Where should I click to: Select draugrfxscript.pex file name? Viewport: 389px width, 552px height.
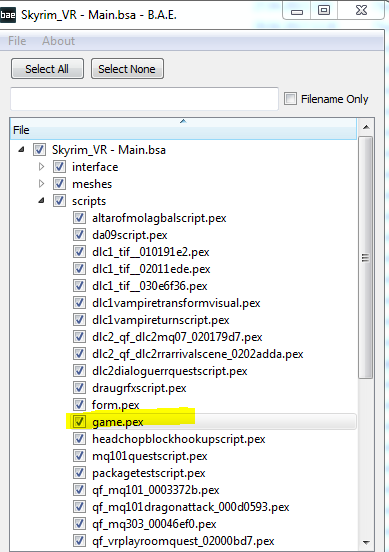click(x=139, y=388)
